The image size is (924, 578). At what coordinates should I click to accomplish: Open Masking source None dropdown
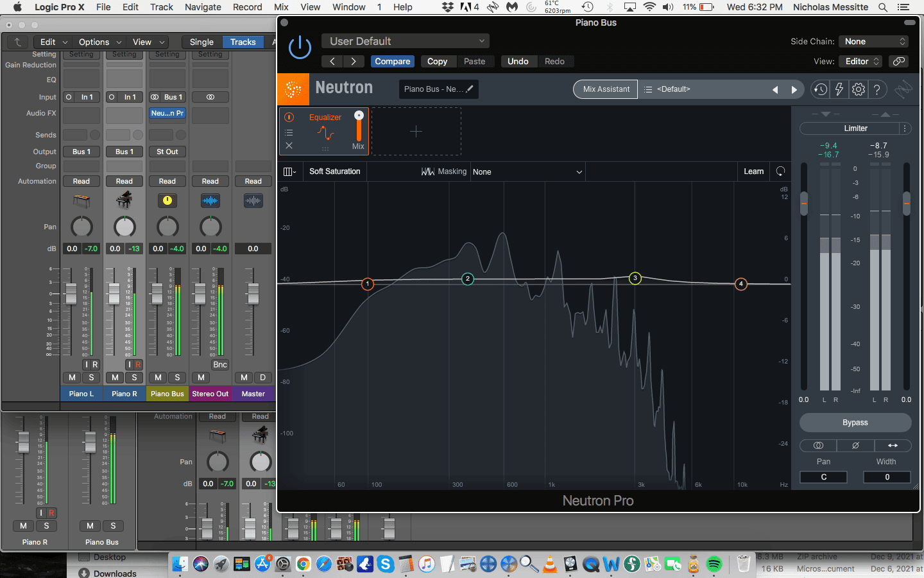point(527,172)
